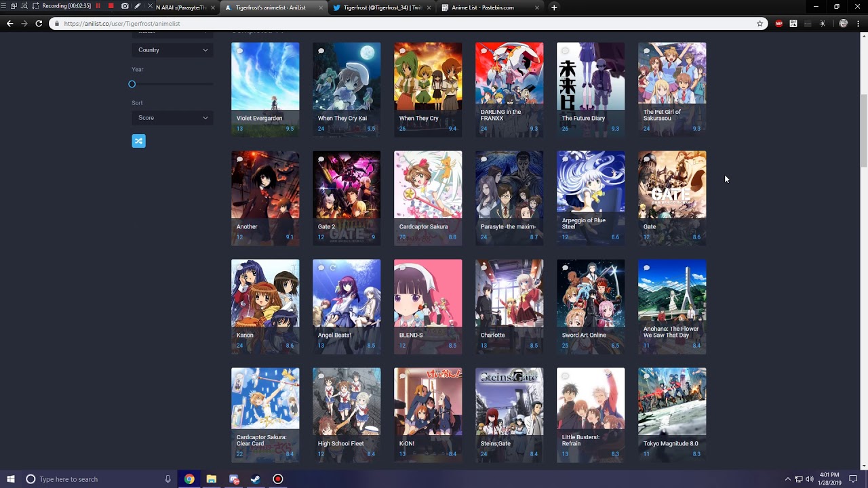Open The Future Diary title link
This screenshot has width=868, height=488.
(583, 119)
